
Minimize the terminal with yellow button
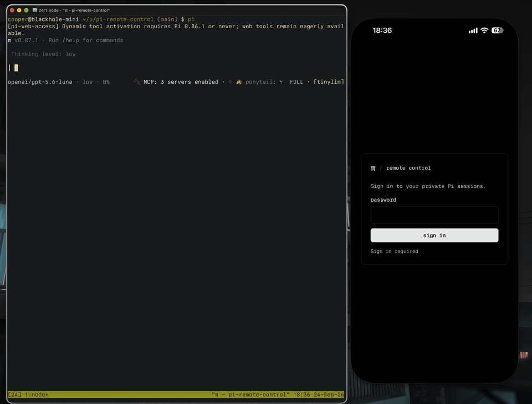[19, 10]
